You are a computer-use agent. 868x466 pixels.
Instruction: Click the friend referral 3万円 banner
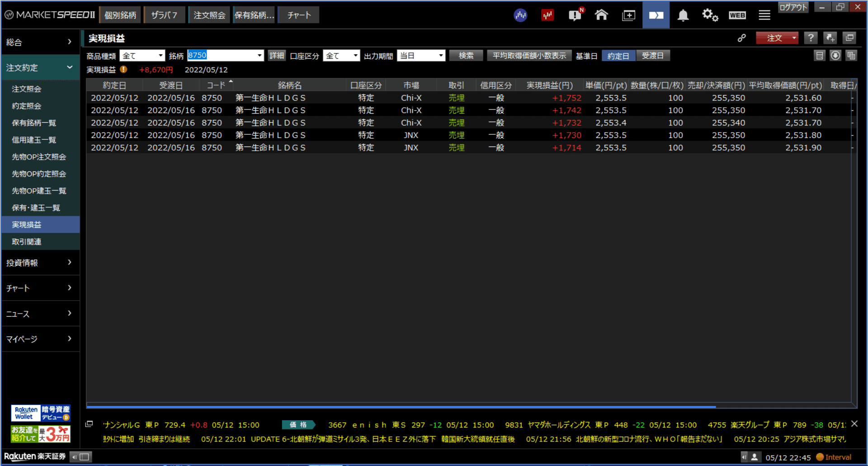pos(41,434)
